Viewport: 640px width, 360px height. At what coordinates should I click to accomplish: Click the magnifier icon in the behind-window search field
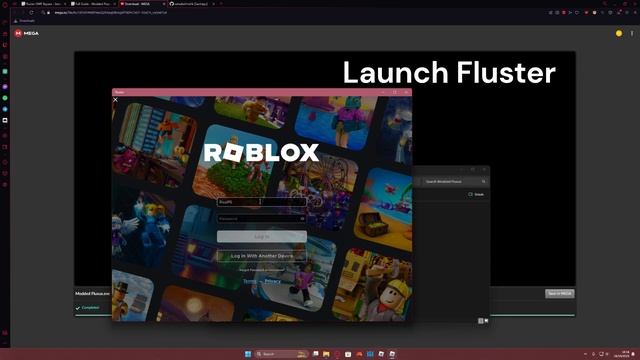coord(483,181)
